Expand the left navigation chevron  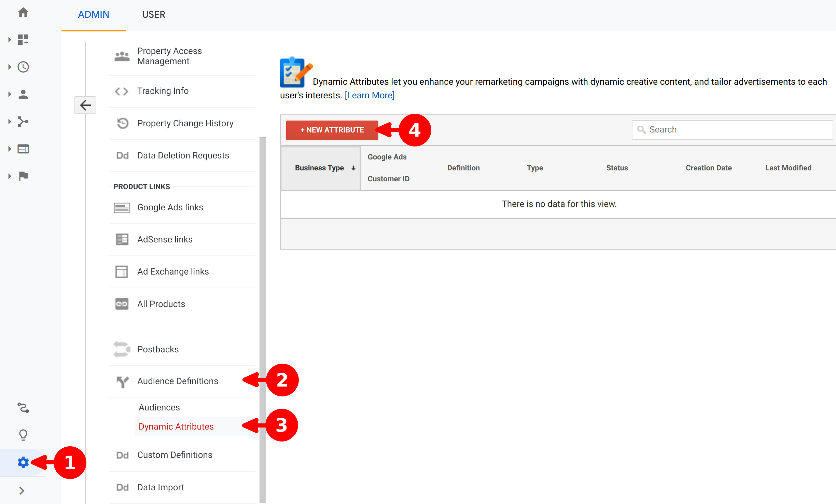point(22,491)
